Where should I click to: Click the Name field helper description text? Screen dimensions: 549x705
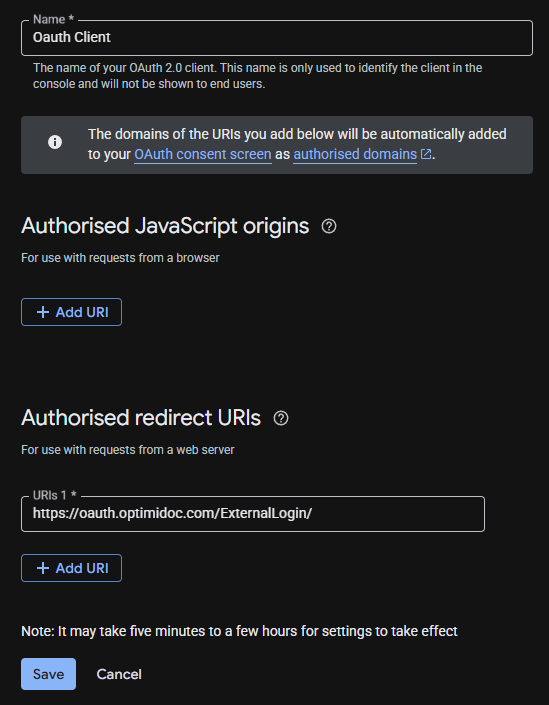point(257,76)
